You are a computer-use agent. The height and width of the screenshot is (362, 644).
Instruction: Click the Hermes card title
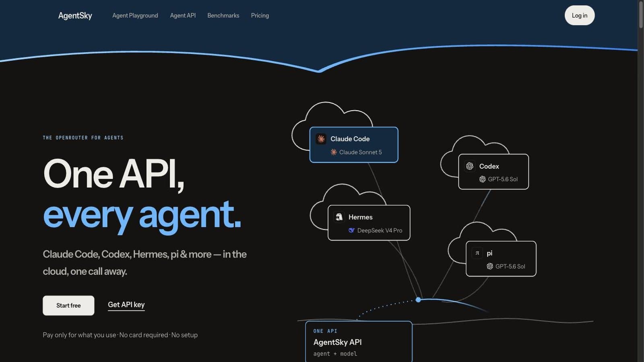coord(361,217)
